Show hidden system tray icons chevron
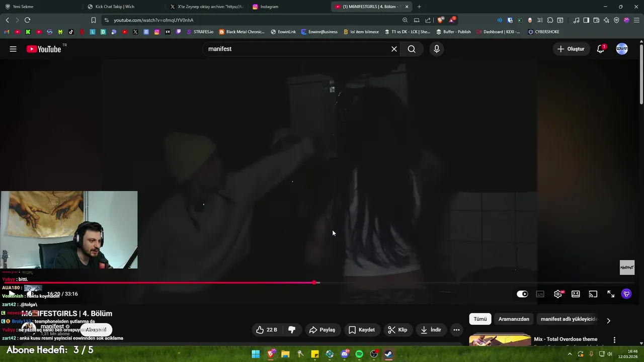This screenshot has height=362, width=644. 570,354
